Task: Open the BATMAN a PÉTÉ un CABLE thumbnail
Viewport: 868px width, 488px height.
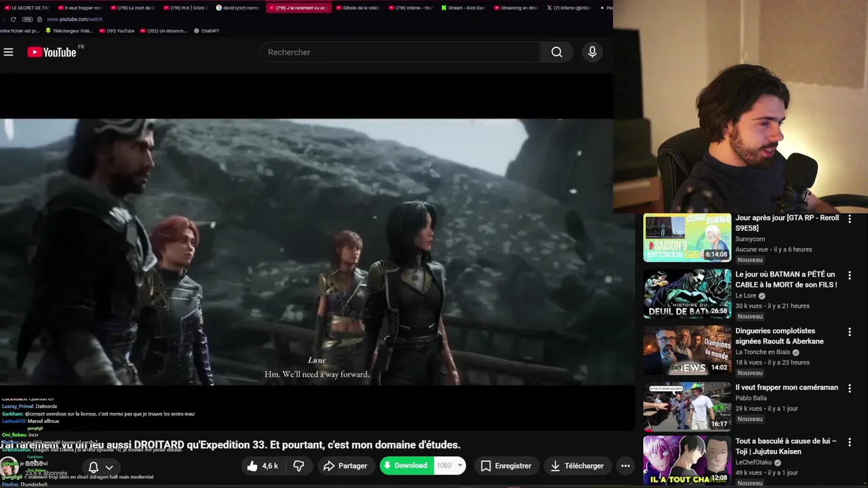Action: (687, 294)
